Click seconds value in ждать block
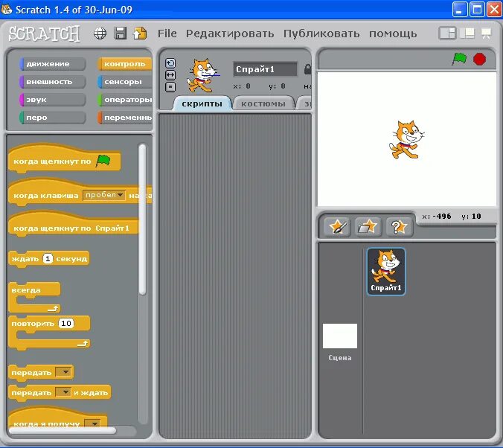 (48, 258)
